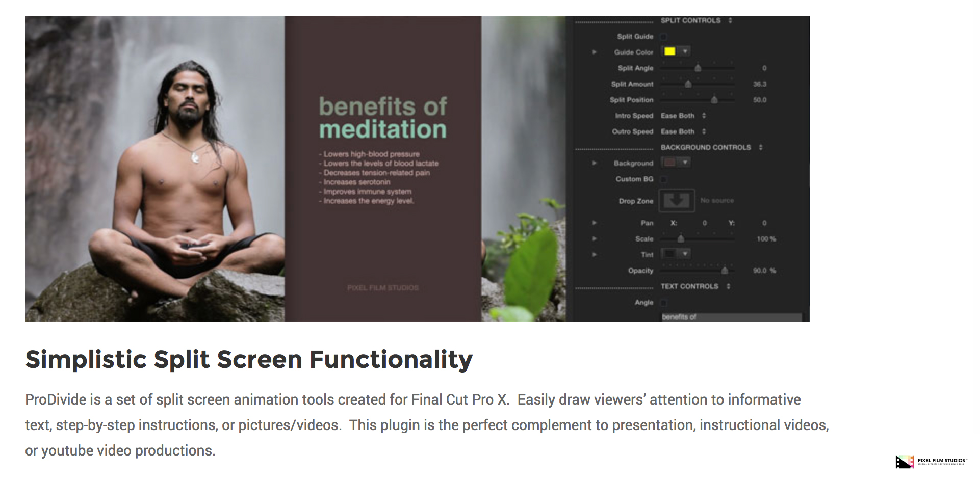Click the Drop Zone well arrow icon
Screen dimensions: 980x482
677,201
